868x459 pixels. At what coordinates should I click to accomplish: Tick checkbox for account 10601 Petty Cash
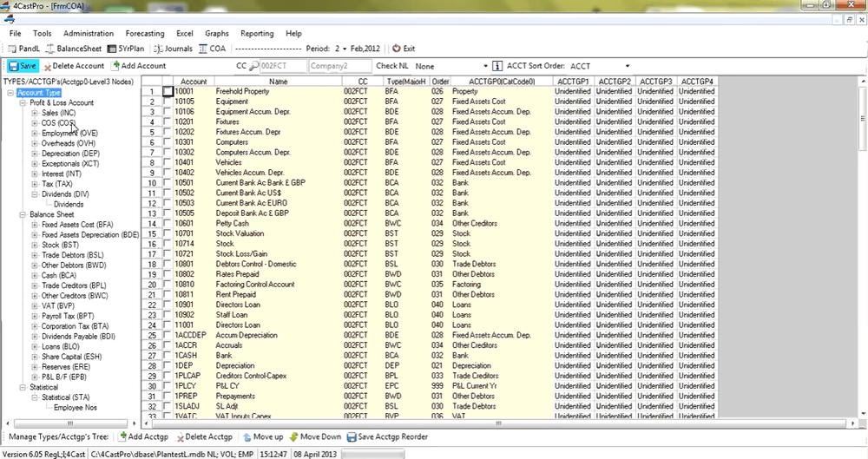[168, 223]
